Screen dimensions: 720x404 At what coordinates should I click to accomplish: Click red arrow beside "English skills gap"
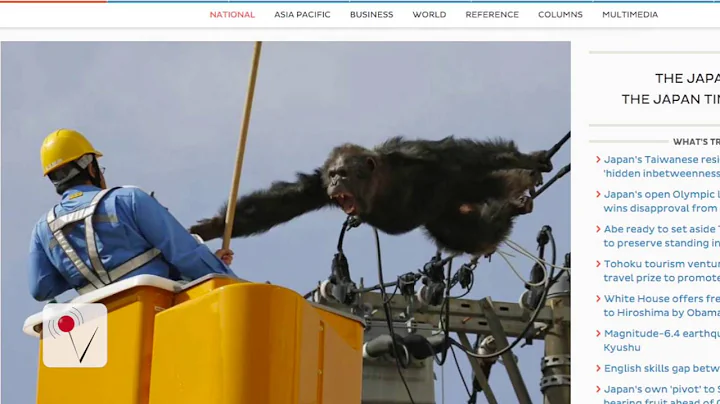[x=598, y=368]
